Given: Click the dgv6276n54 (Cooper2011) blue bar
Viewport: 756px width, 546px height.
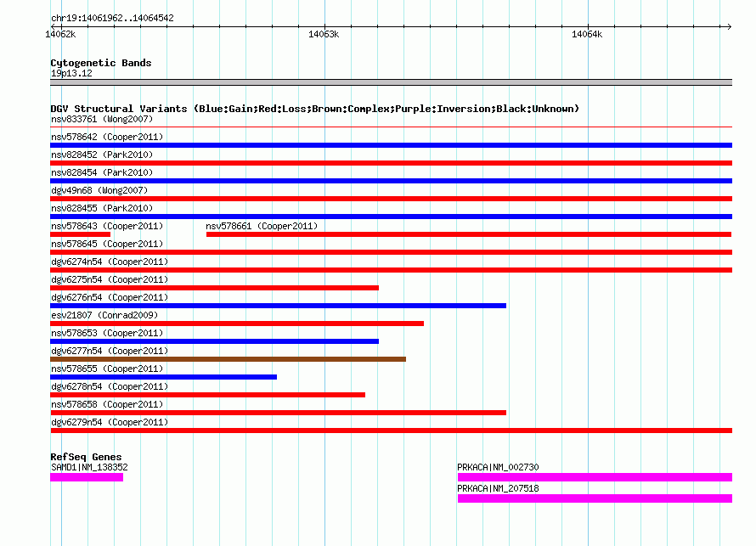Looking at the screenshot, I should [x=279, y=306].
